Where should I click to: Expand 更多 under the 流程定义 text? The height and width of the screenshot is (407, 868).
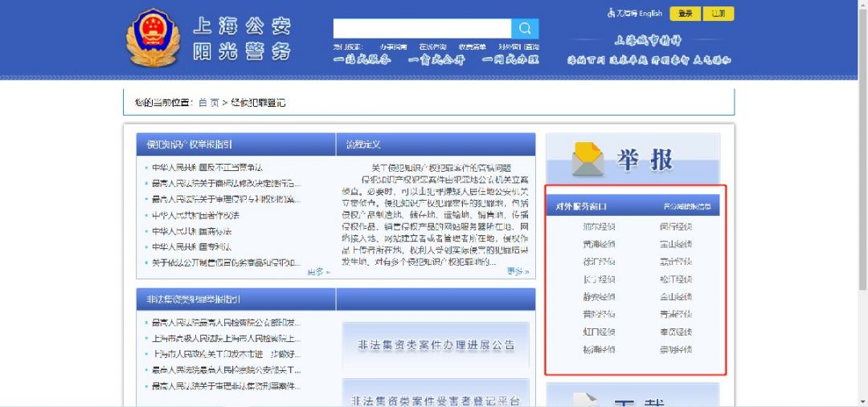[518, 272]
